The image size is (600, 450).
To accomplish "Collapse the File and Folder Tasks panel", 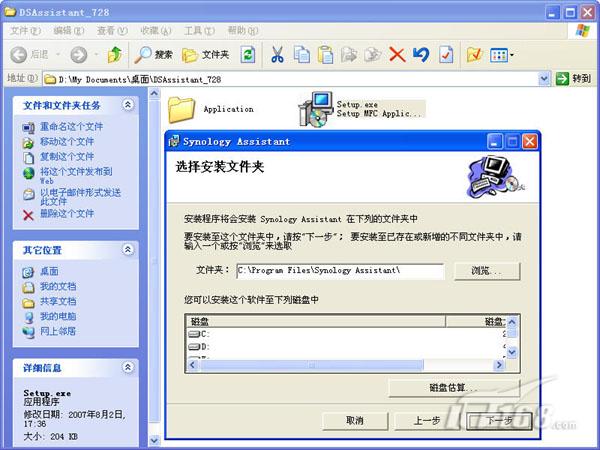I will coord(128,104).
